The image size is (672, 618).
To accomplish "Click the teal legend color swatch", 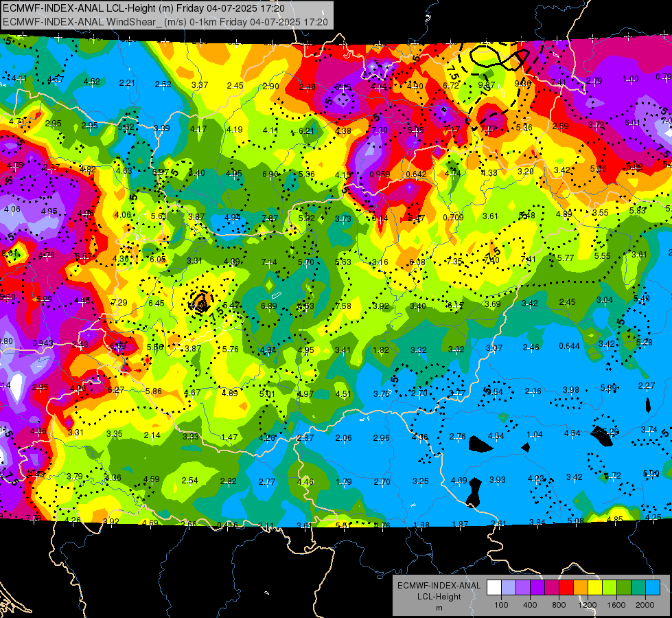I will tap(638, 588).
